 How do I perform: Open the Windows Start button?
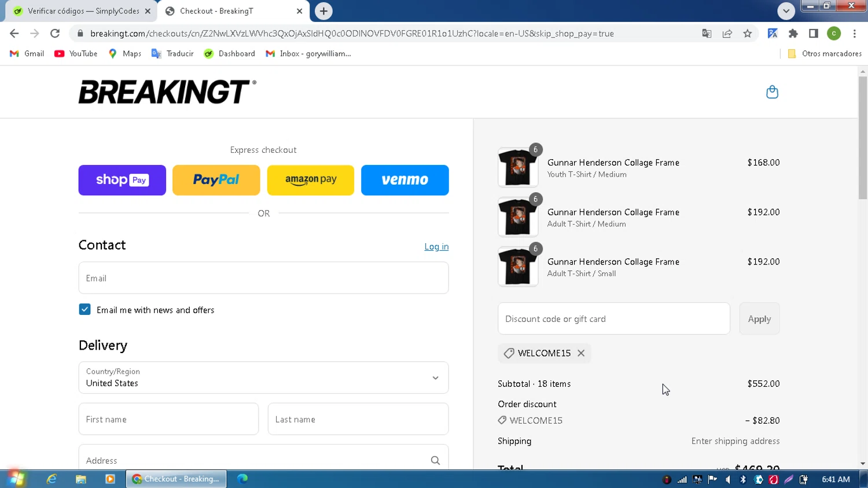[16, 479]
